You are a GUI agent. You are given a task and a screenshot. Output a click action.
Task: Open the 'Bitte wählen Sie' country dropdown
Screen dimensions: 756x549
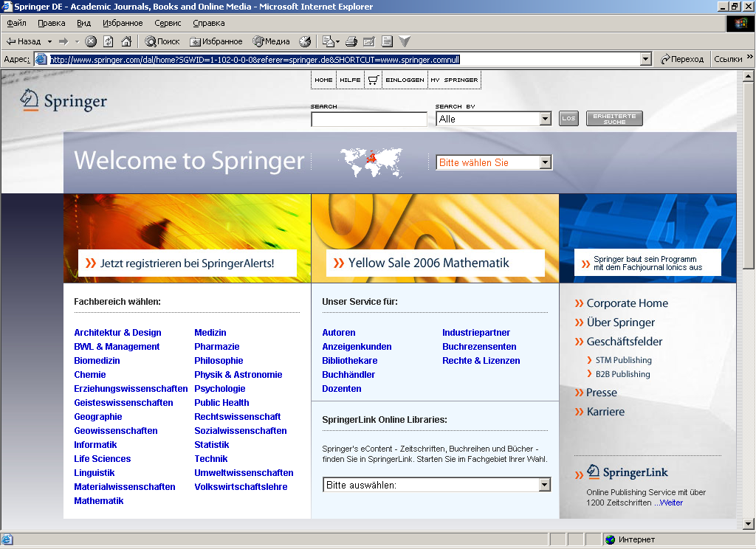point(546,162)
